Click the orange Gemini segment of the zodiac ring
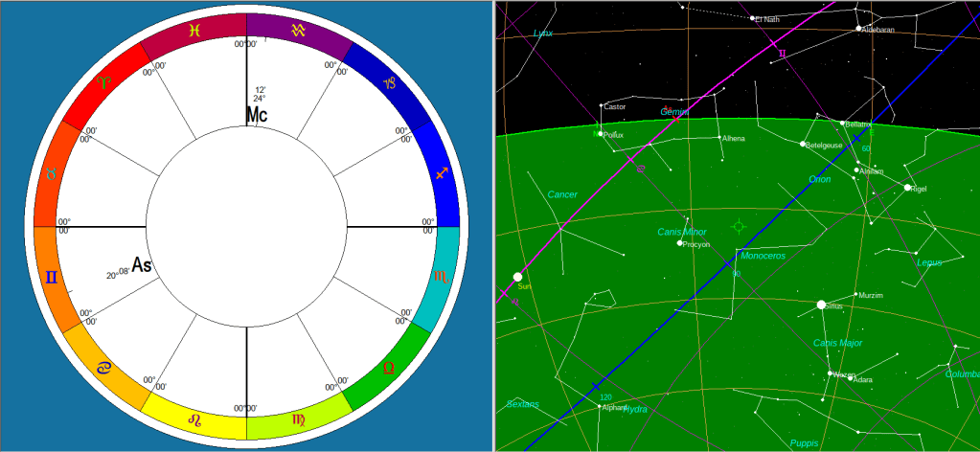Viewport: 980px width, 452px height. [x=52, y=279]
